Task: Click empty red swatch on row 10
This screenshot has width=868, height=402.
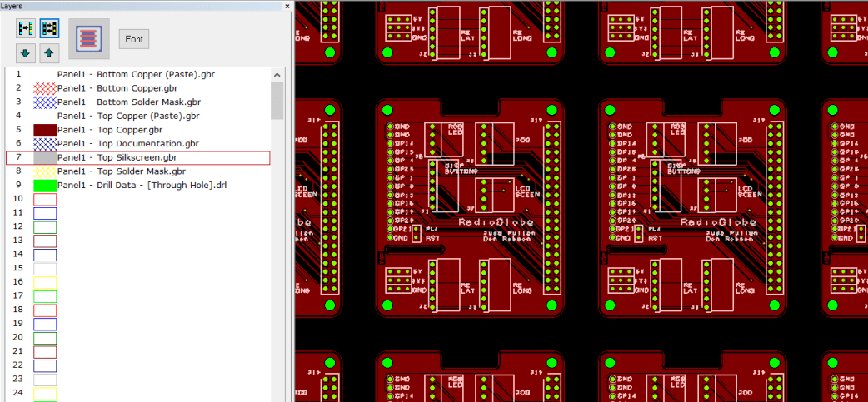Action: (45, 199)
